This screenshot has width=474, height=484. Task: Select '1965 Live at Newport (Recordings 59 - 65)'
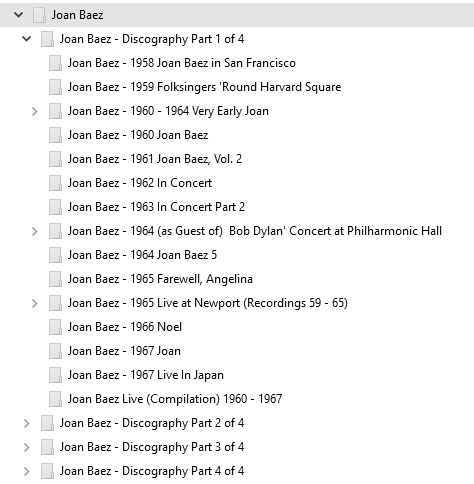pyautogui.click(x=208, y=303)
